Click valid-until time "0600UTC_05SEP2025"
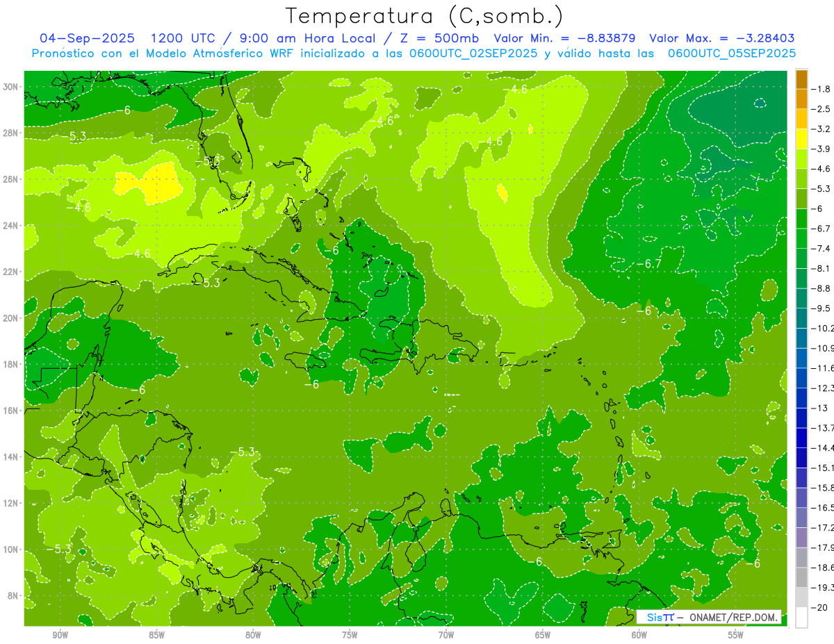Screen dimensions: 834x644 [x=732, y=53]
